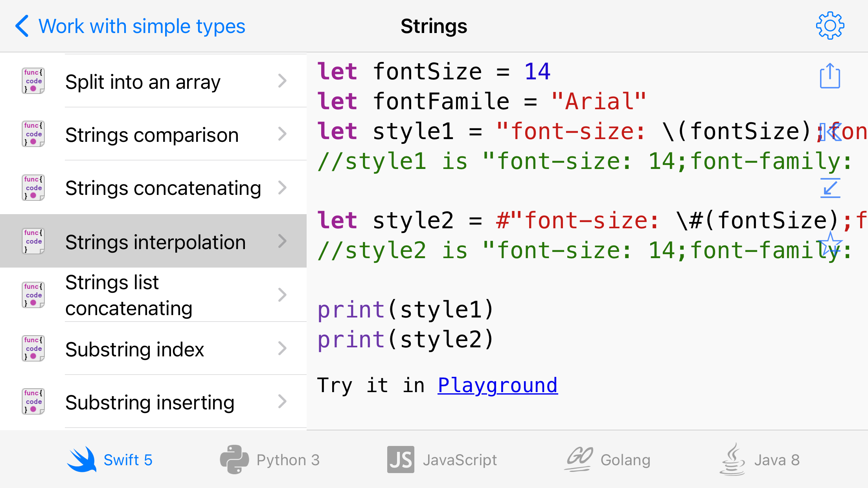Click the Substring index code icon
The image size is (868, 488).
(33, 348)
